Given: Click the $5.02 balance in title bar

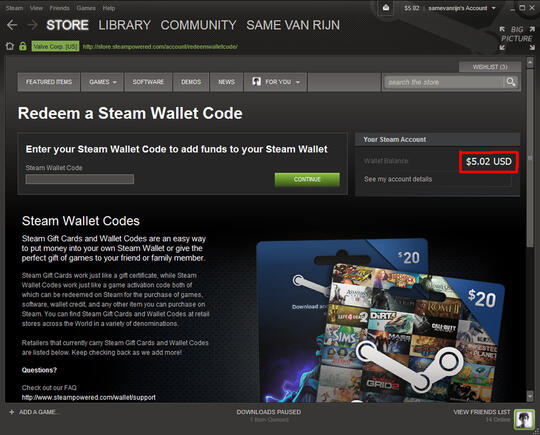Looking at the screenshot, I should [412, 8].
